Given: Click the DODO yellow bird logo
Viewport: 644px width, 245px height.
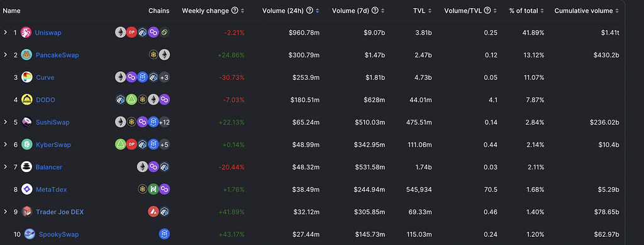Looking at the screenshot, I should 26,100.
